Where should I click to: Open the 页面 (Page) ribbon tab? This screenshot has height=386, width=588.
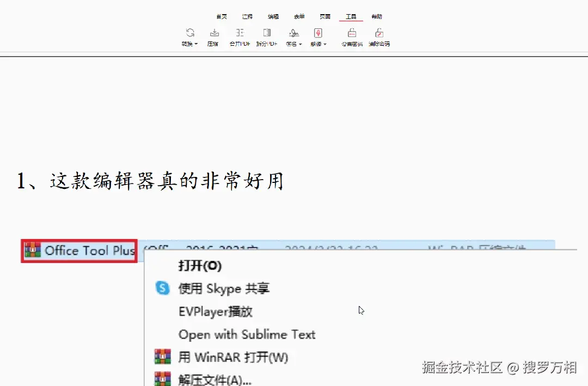[x=324, y=16]
